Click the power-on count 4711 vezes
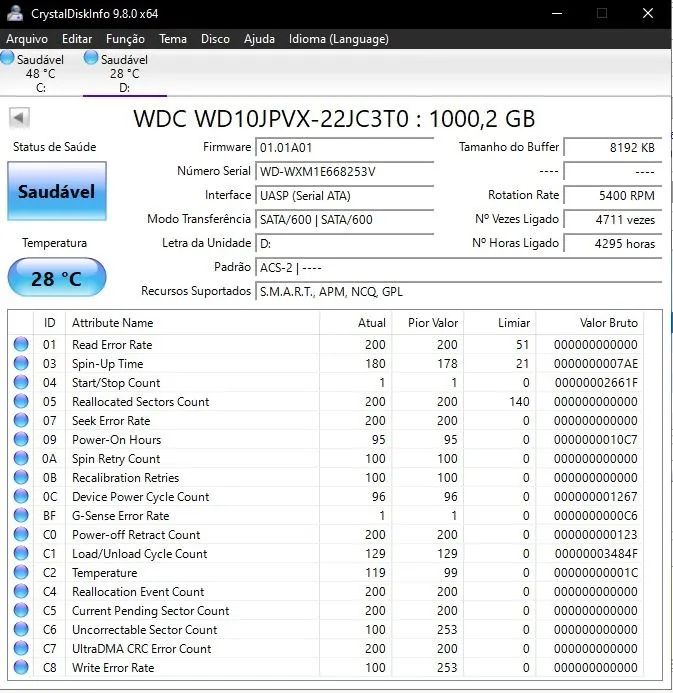 613,219
